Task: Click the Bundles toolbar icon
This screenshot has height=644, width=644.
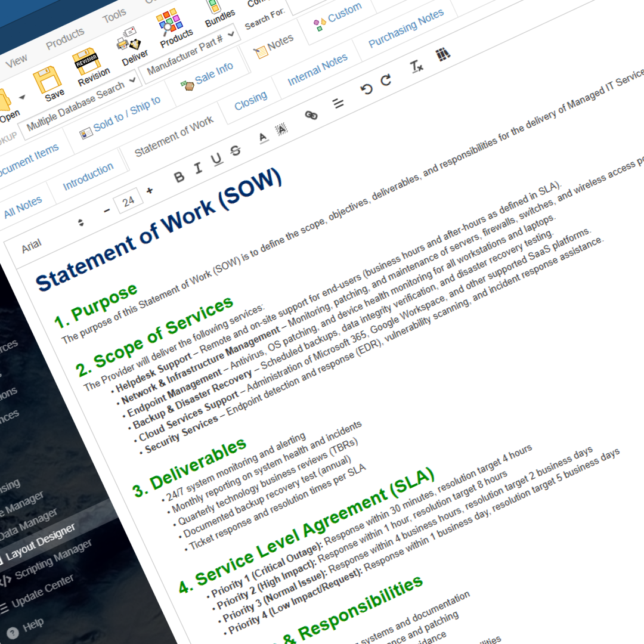Action: pos(213,6)
